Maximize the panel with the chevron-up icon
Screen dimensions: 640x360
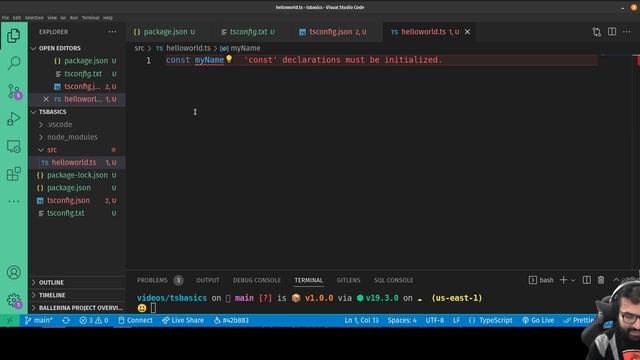(x=616, y=280)
